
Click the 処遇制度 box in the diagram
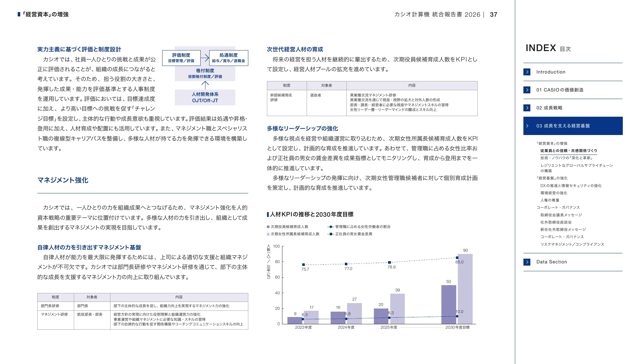pos(229,58)
